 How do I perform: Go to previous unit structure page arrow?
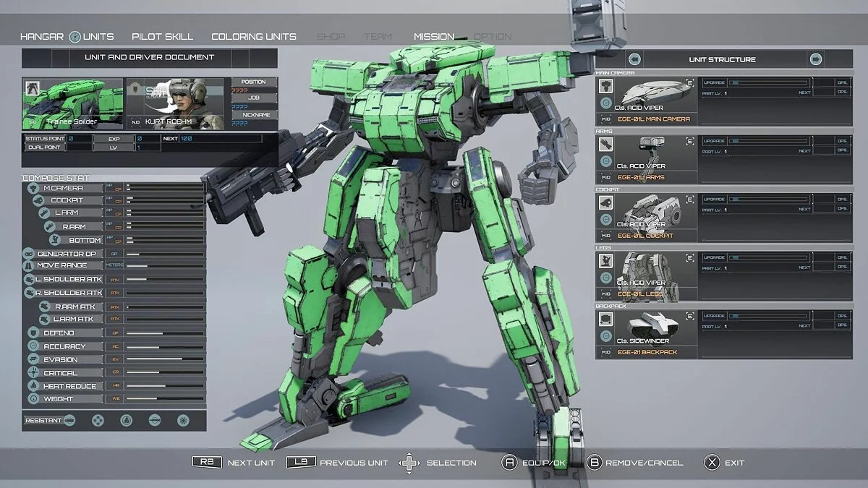tap(634, 59)
